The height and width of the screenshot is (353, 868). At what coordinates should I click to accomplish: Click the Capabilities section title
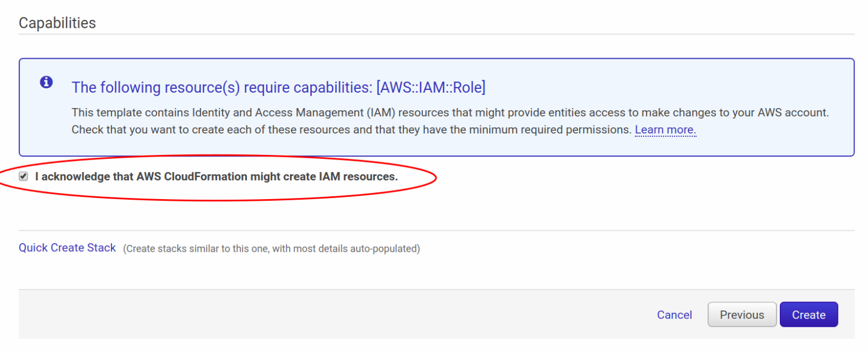57,23
